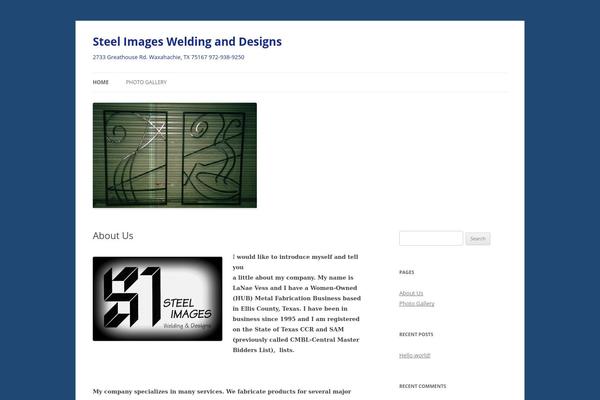Select the HOME menu item
This screenshot has height=400, width=600.
(101, 82)
